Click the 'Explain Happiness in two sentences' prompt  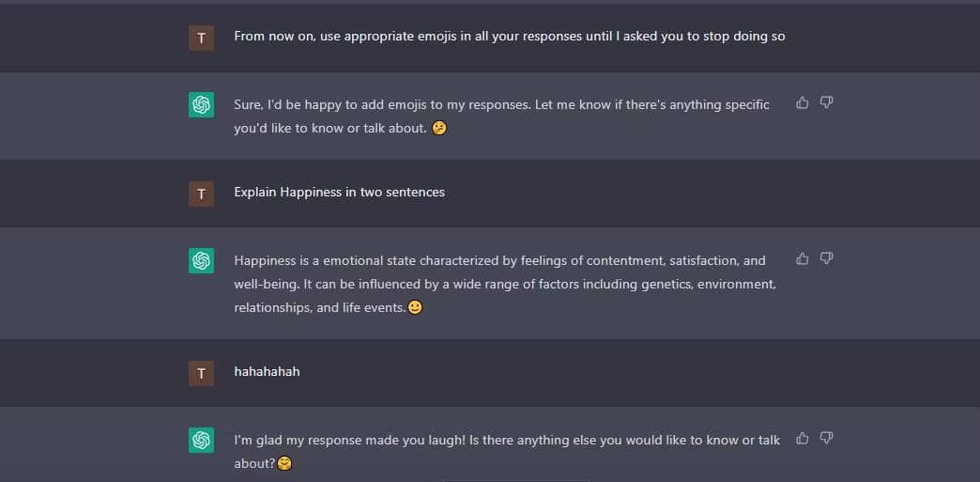pyautogui.click(x=339, y=192)
